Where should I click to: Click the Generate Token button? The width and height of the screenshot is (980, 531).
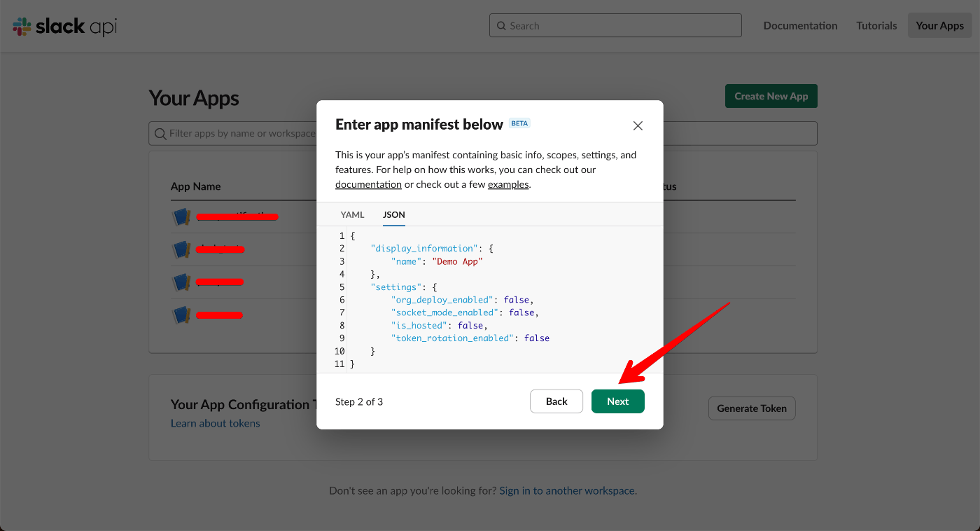(752, 408)
